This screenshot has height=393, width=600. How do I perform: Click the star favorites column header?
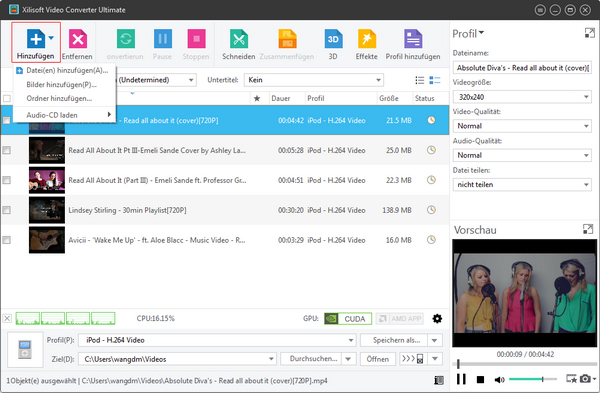[x=257, y=98]
